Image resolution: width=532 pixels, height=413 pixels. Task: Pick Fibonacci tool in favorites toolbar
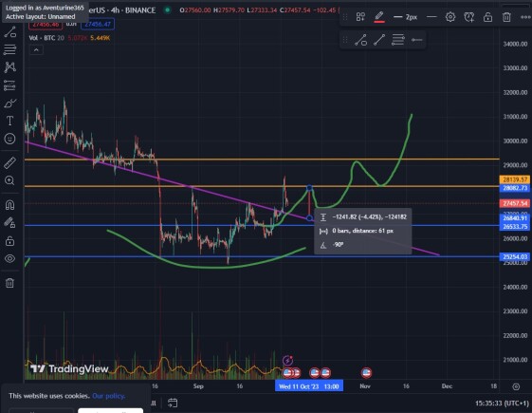click(x=397, y=40)
